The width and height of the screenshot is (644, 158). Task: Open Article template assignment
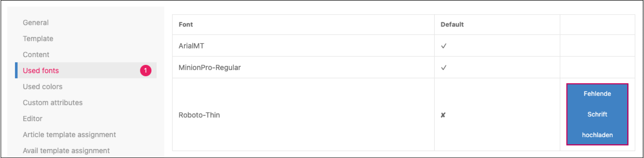69,134
